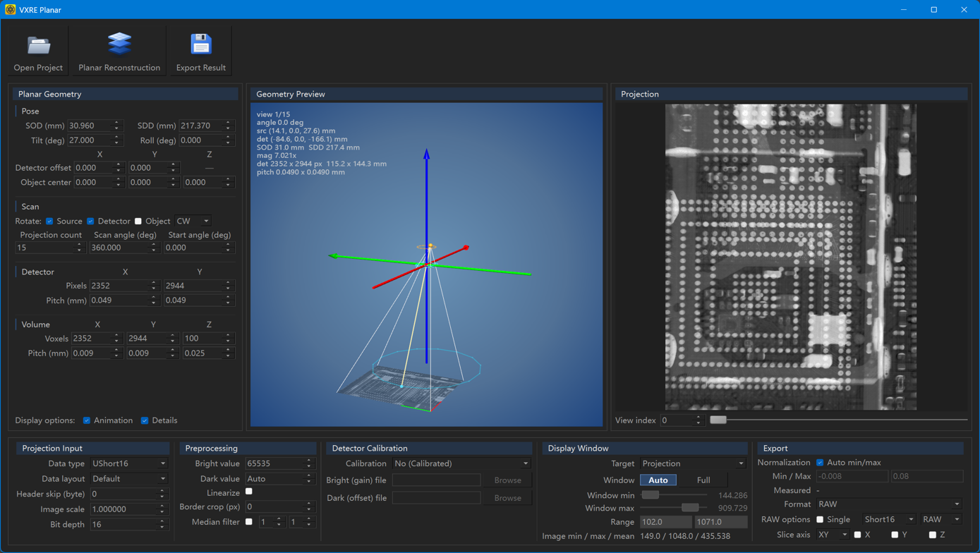
Task: Open the Data type UShort16 dropdown
Action: pos(129,463)
